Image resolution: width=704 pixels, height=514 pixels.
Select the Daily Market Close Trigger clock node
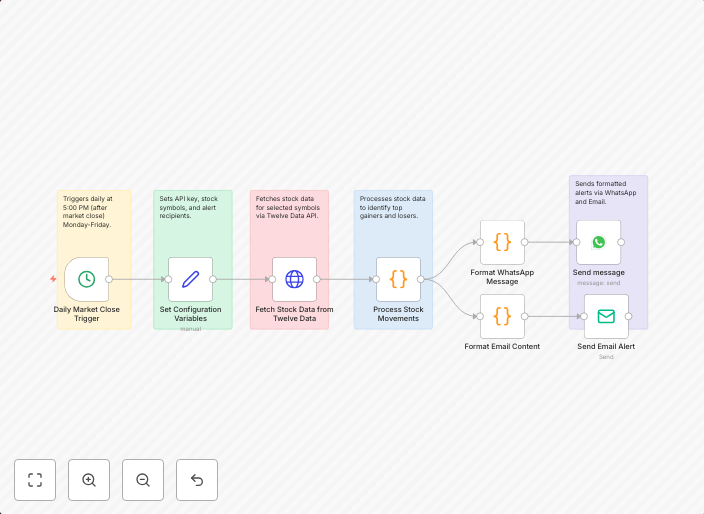[87, 279]
